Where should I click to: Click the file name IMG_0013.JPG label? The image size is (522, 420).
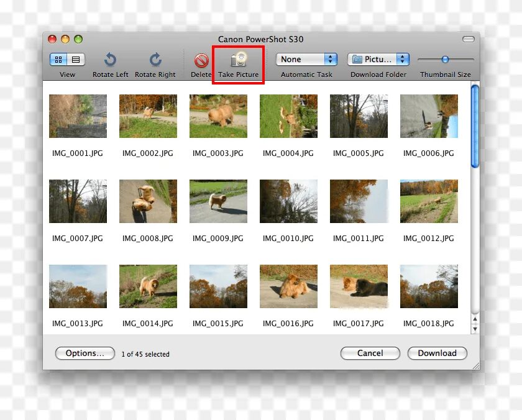click(x=78, y=324)
